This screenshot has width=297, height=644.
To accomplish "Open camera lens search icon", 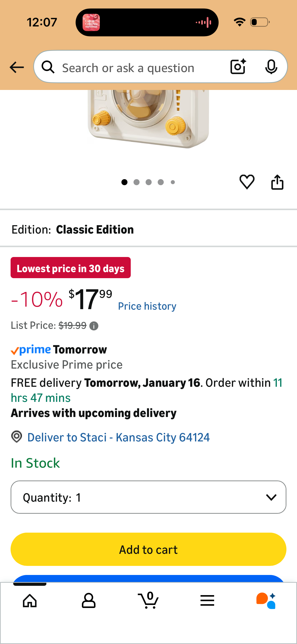I will (238, 67).
